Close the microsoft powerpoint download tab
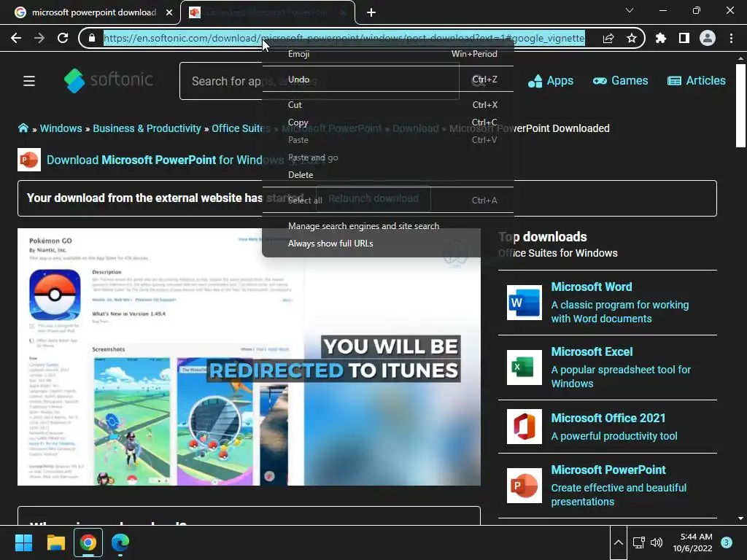Screen dimensions: 747x560 tap(169, 12)
